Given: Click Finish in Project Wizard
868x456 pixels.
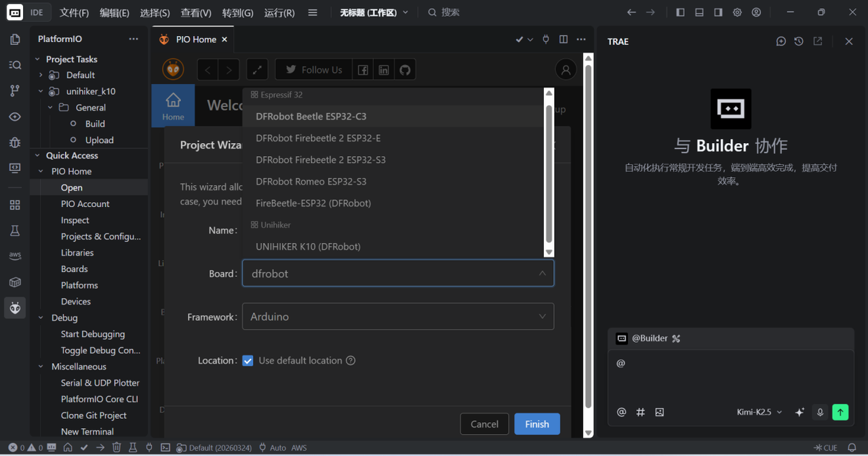Looking at the screenshot, I should coord(537,424).
